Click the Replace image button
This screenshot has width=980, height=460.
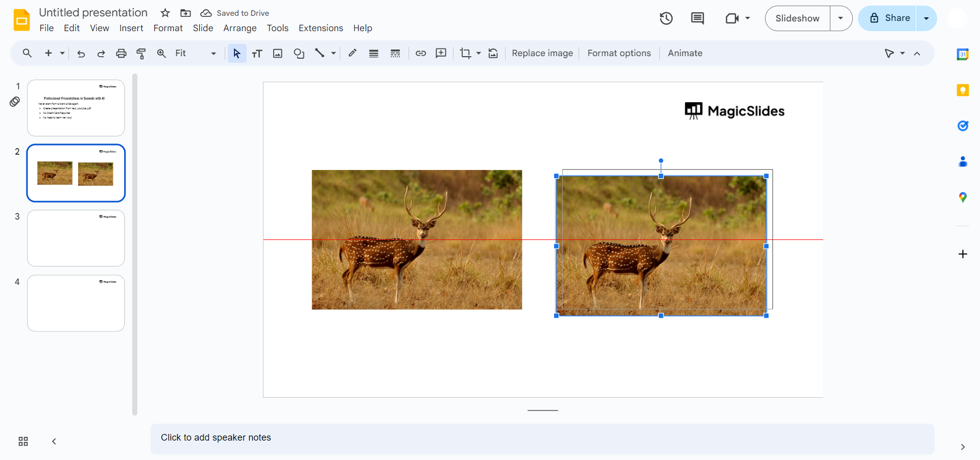(x=542, y=53)
